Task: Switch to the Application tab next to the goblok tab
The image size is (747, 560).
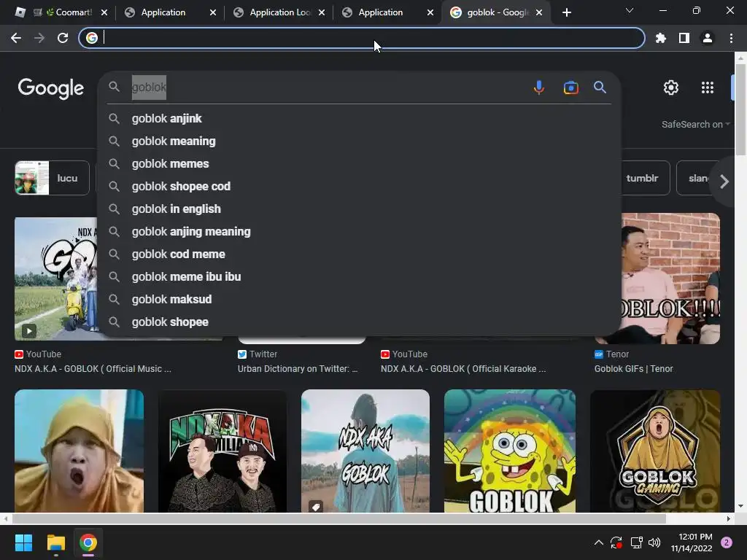Action: [x=380, y=12]
